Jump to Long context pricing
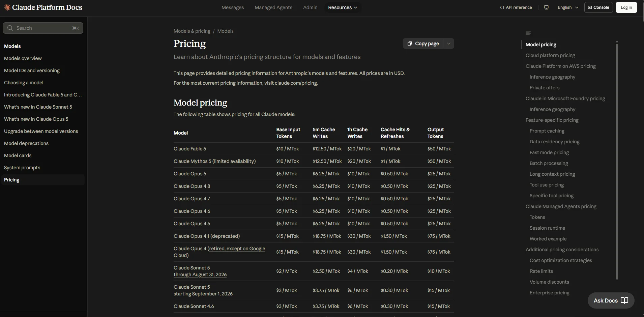Image resolution: width=644 pixels, height=317 pixels. [x=552, y=174]
